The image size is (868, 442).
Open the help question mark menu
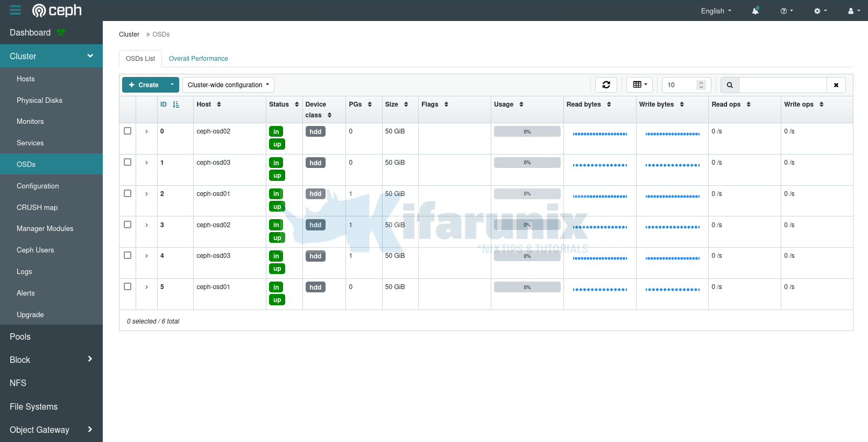pos(786,11)
